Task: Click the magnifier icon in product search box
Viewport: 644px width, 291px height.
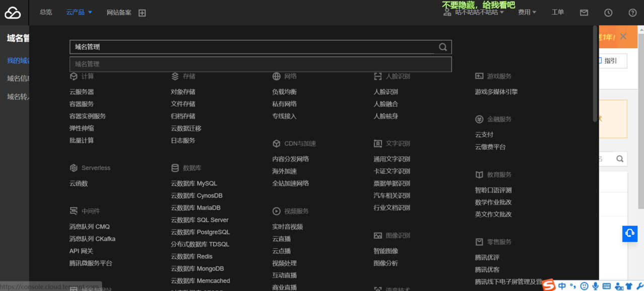Action: coord(443,47)
